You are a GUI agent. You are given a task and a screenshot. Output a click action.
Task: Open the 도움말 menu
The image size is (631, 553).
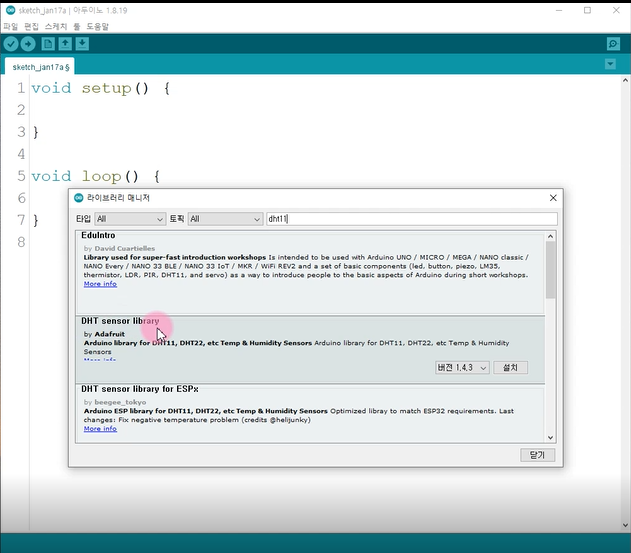[98, 27]
